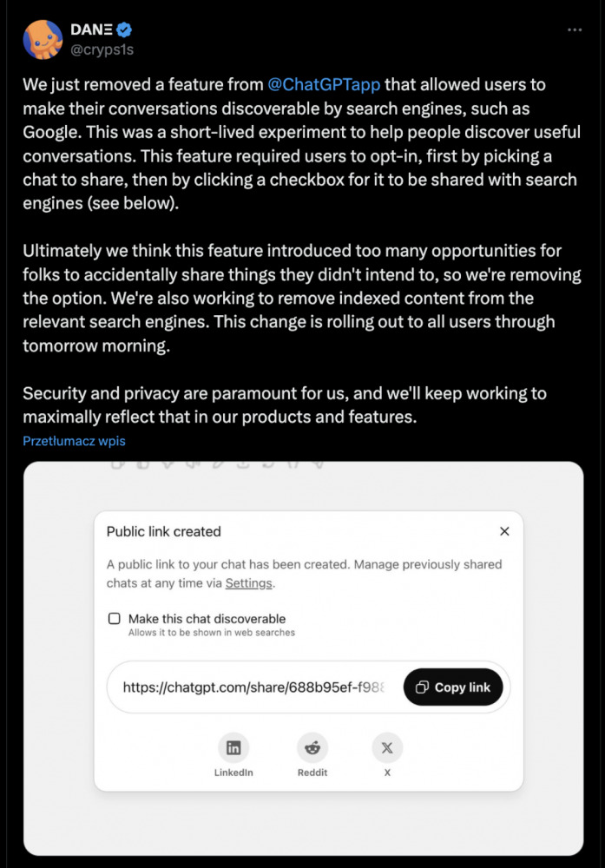Viewport: 605px width, 868px height.
Task: Click the Przetłumacz wpis translate link
Action: click(74, 441)
